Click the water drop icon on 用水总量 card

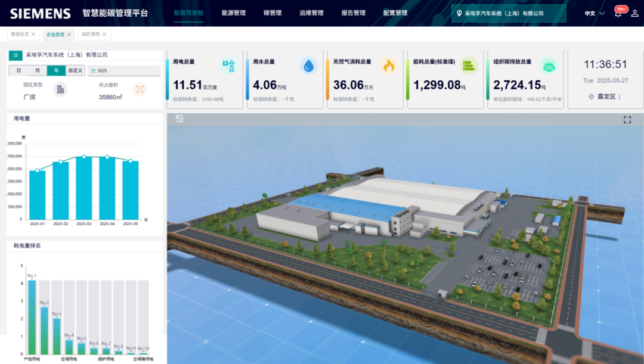308,66
